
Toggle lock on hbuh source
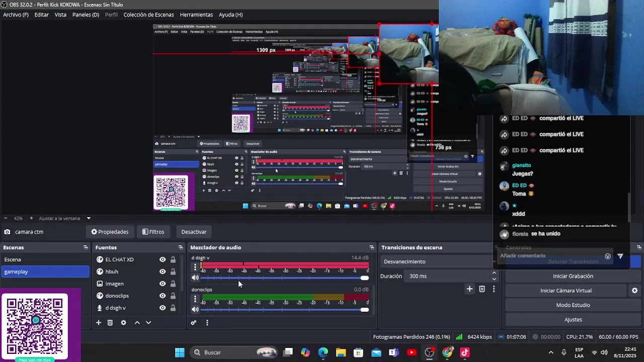173,271
